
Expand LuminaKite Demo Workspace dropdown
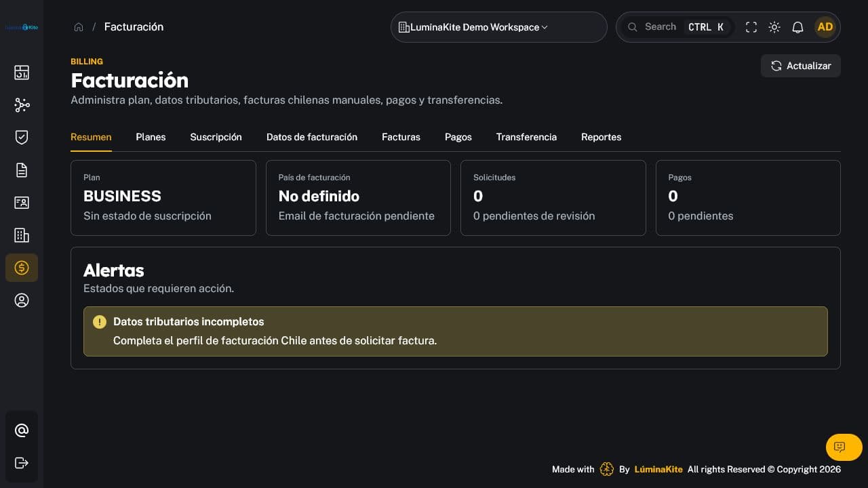(499, 27)
